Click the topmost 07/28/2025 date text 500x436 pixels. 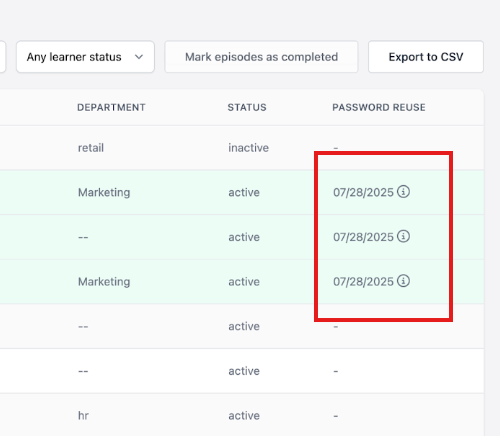click(x=363, y=192)
